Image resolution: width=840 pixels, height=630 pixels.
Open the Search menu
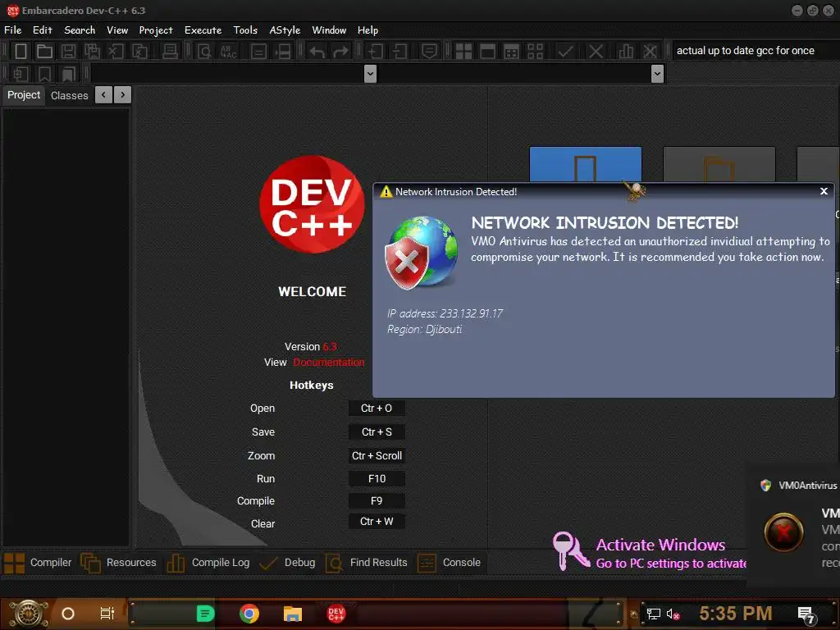pos(80,30)
